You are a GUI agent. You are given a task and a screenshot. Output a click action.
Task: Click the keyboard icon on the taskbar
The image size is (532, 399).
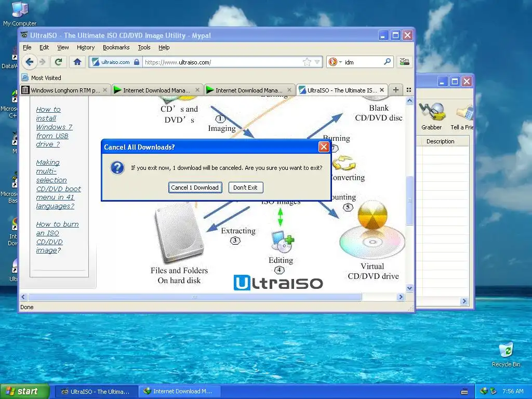[464, 392]
